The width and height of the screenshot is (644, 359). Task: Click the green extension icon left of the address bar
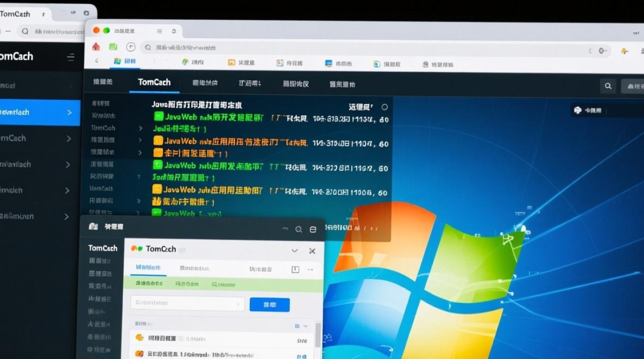(113, 46)
